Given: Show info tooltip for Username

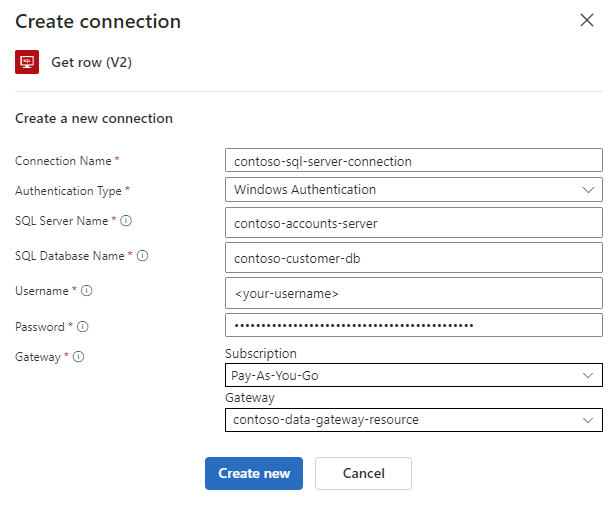Looking at the screenshot, I should 86,291.
